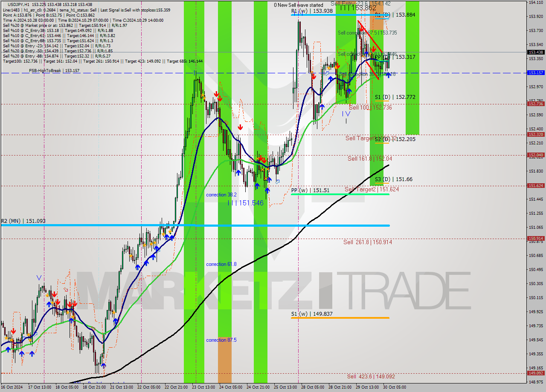
Task: Click the red 151.624 price axis tag
Action: point(536,186)
